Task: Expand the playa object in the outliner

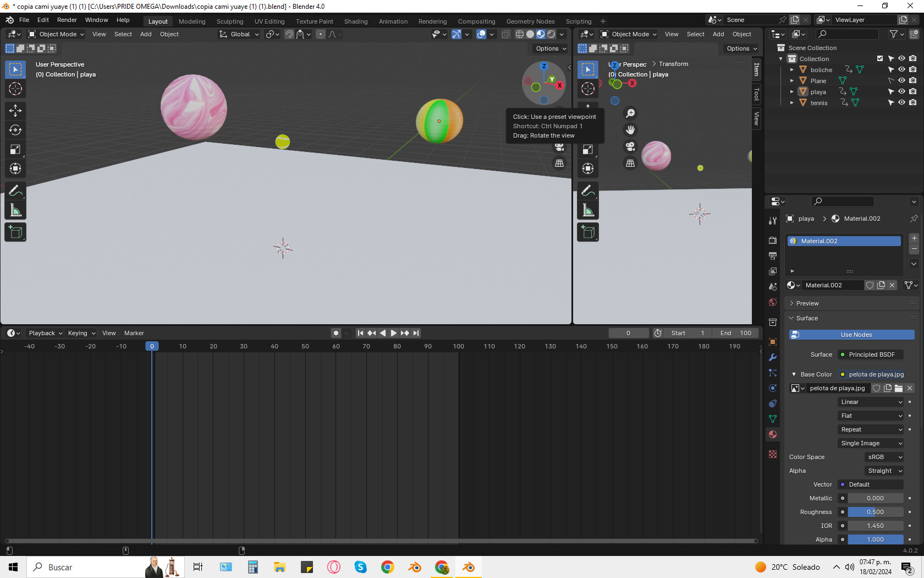Action: (x=791, y=92)
